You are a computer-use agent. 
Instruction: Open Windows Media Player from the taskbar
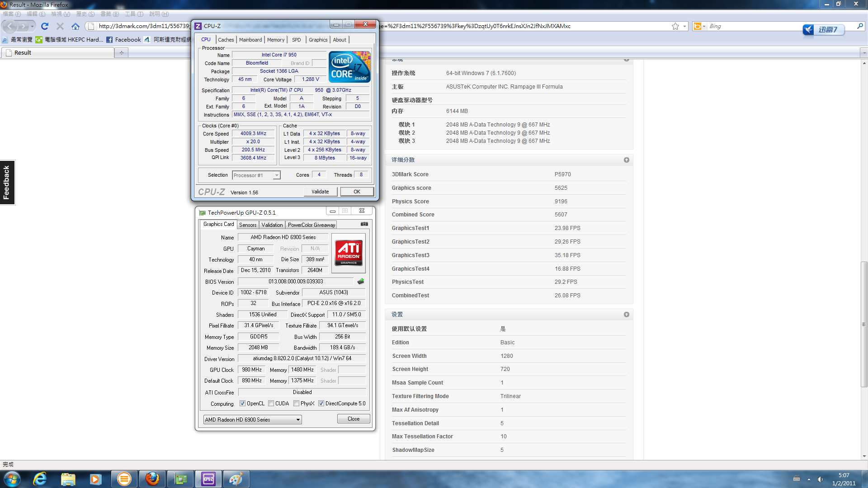[96, 479]
